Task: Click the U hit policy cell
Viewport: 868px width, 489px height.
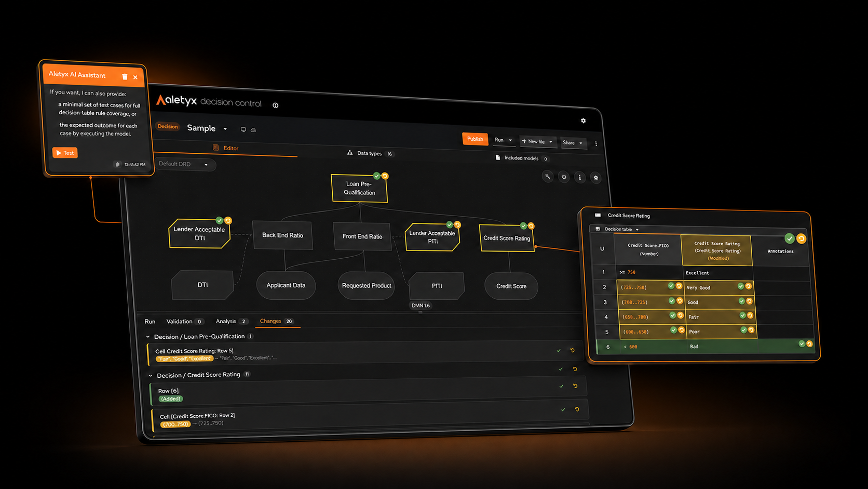Action: coord(602,249)
